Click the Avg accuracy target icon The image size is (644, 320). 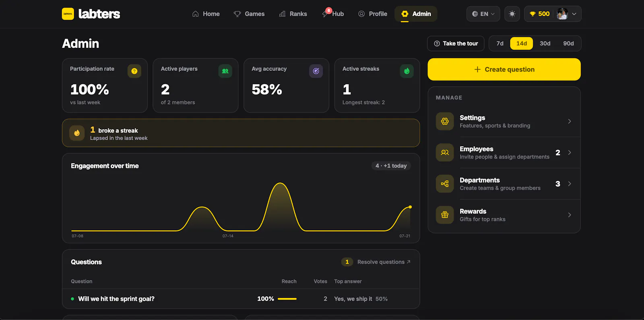tap(316, 71)
